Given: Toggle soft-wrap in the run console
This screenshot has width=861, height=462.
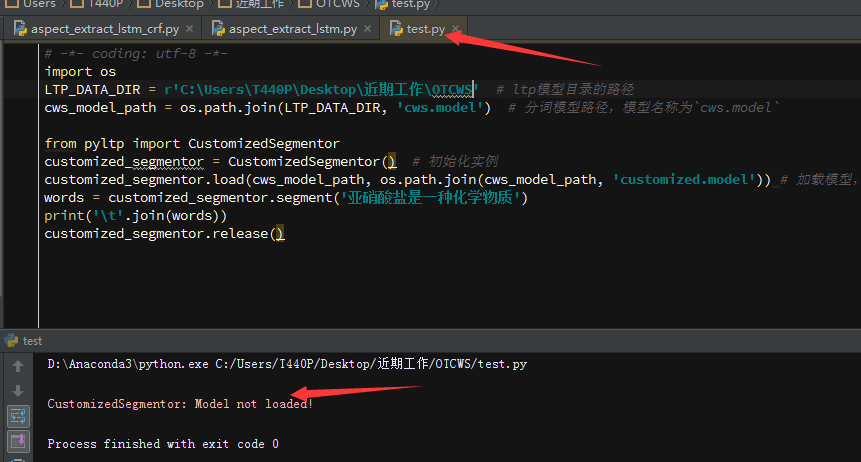Looking at the screenshot, I should pyautogui.click(x=18, y=416).
